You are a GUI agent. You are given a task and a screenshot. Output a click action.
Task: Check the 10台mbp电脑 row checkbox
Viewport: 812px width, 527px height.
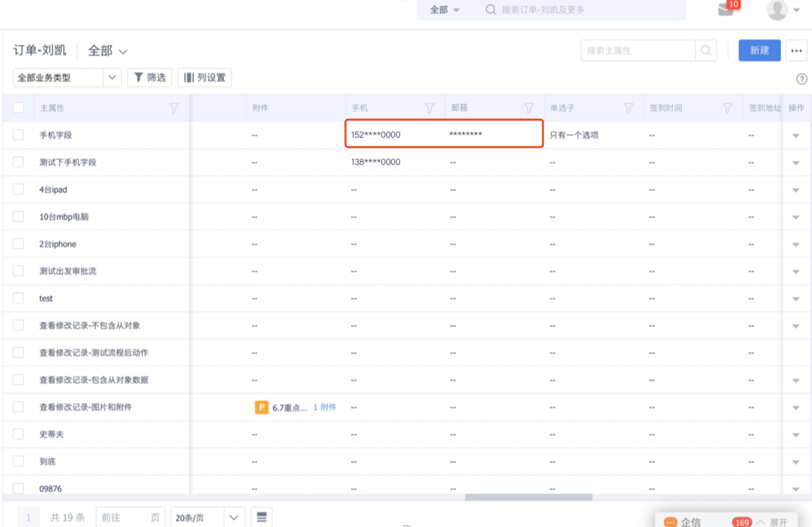(18, 216)
